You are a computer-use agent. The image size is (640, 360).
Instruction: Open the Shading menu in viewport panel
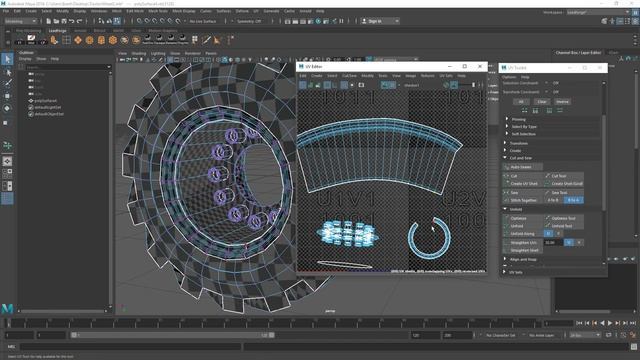pyautogui.click(x=139, y=53)
